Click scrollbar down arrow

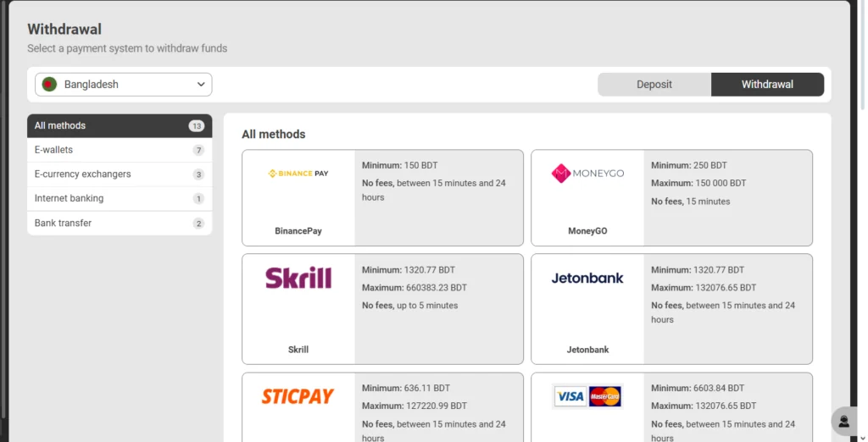tap(862, 438)
